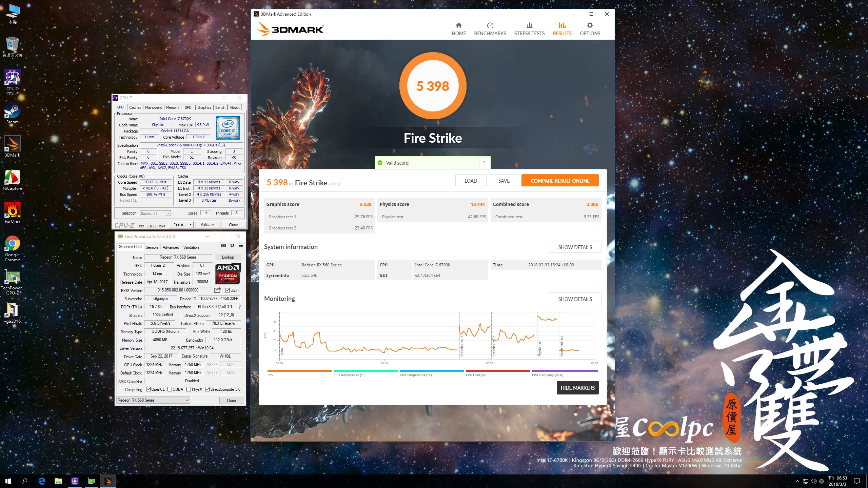868x488 pixels.
Task: Click the taskbar clock 下午 06:53
Action: [x=837, y=481]
